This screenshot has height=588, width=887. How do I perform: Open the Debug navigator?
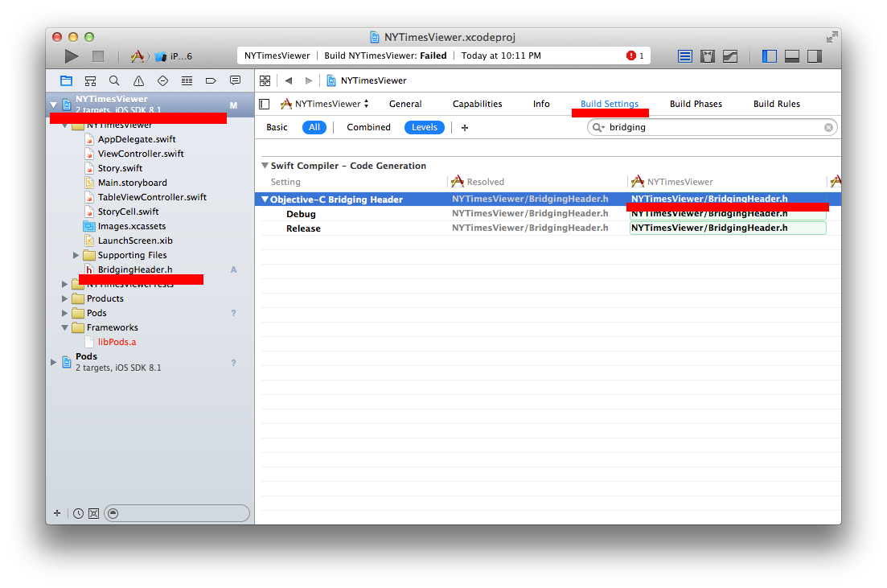point(187,81)
